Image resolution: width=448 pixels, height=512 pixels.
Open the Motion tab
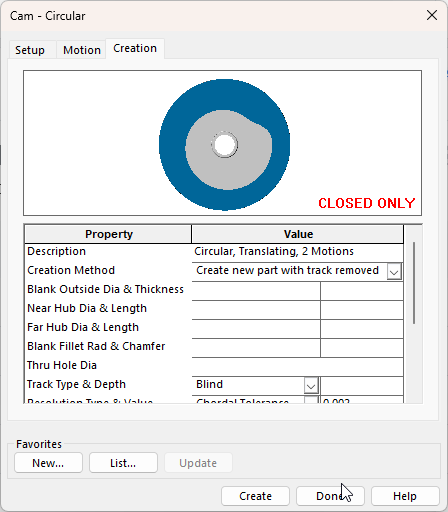[82, 50]
